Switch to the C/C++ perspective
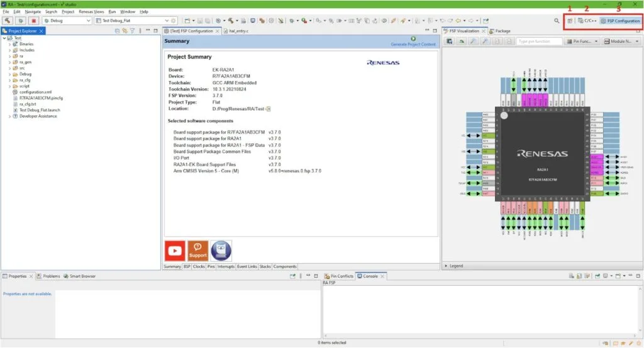The image size is (644, 348). point(587,21)
